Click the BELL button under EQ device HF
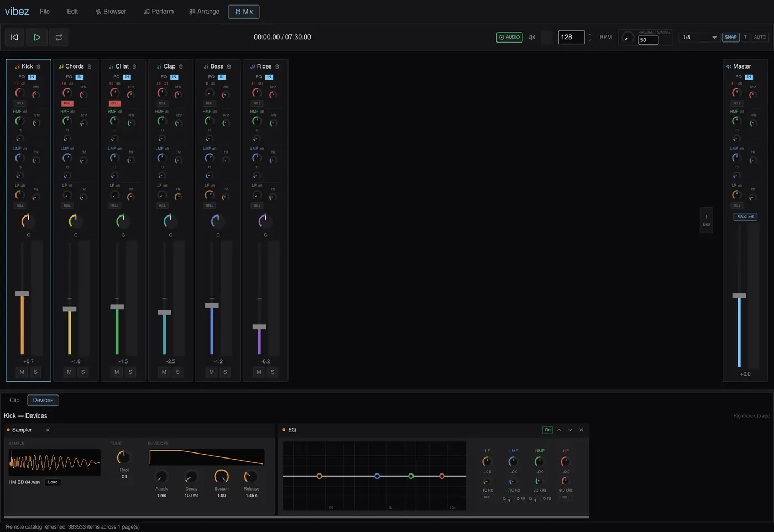774x532 pixels. pyautogui.click(x=566, y=497)
